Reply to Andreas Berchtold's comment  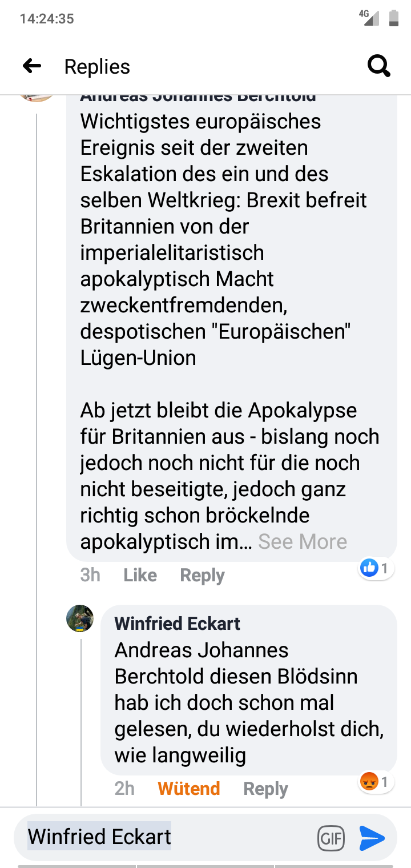tap(202, 575)
